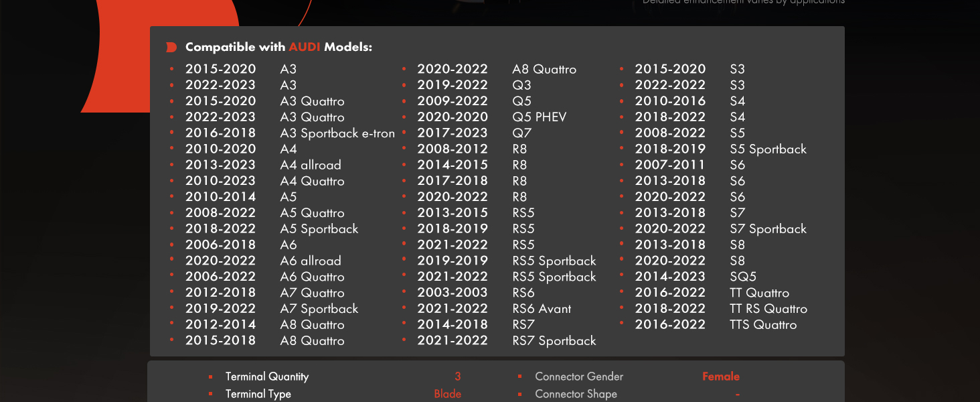Click the 'Q3' model name
Image resolution: width=980 pixels, height=402 pixels.
[x=521, y=85]
